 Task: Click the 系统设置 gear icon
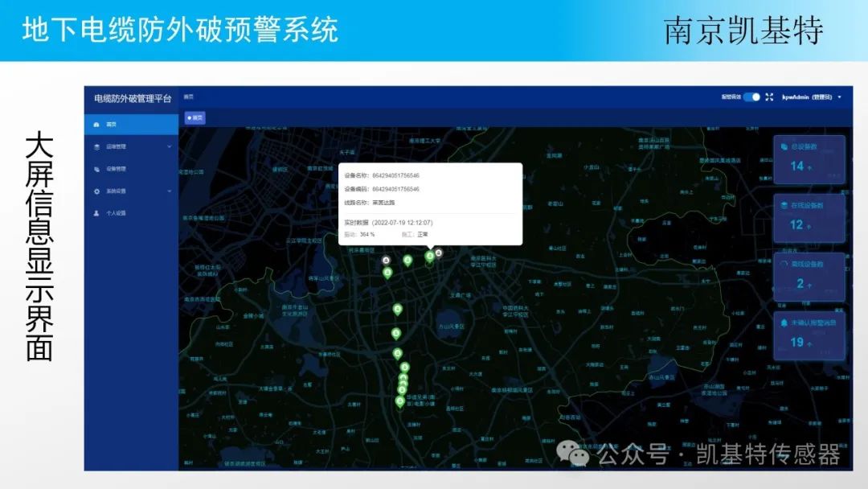(x=96, y=191)
